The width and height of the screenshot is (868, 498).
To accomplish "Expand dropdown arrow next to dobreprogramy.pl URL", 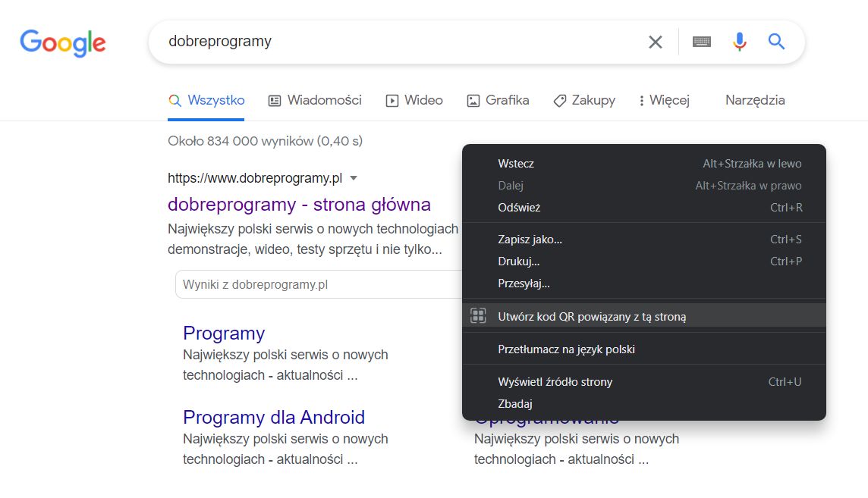I will pos(354,178).
